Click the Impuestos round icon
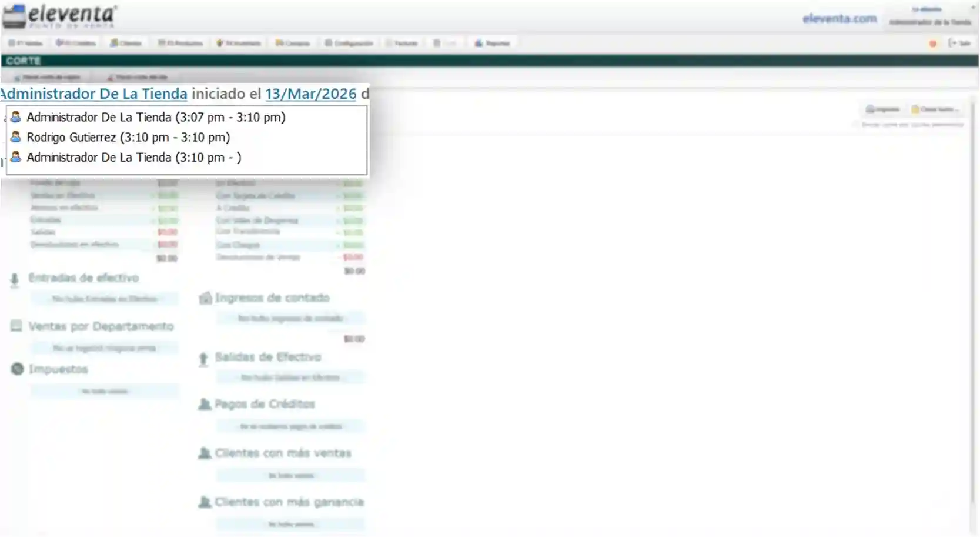This screenshot has height=537, width=980. [17, 369]
